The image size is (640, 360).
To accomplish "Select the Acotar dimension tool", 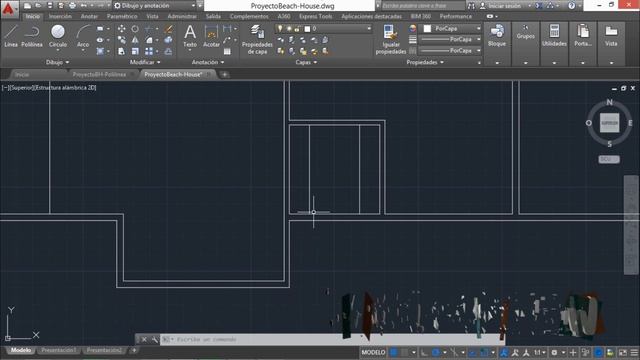I will [x=211, y=36].
